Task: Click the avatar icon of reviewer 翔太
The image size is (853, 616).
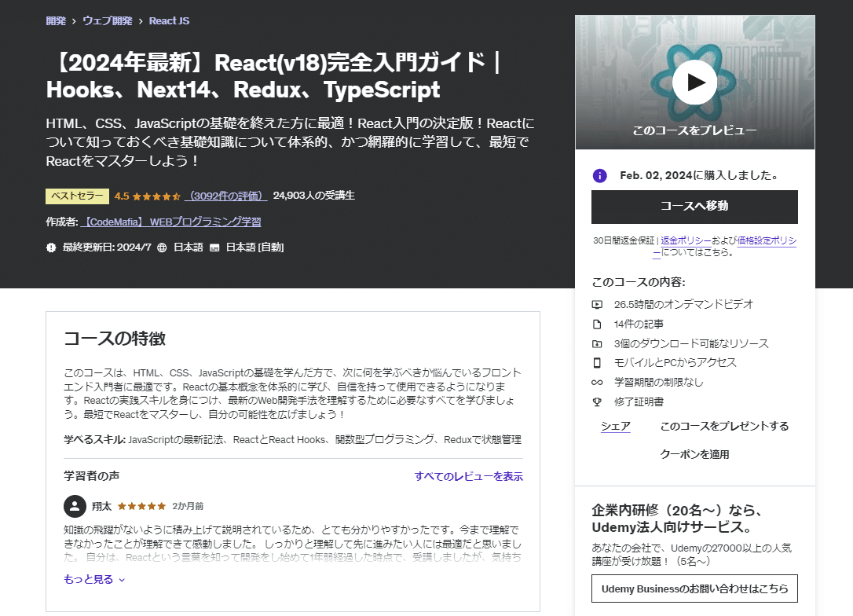Action: click(75, 507)
